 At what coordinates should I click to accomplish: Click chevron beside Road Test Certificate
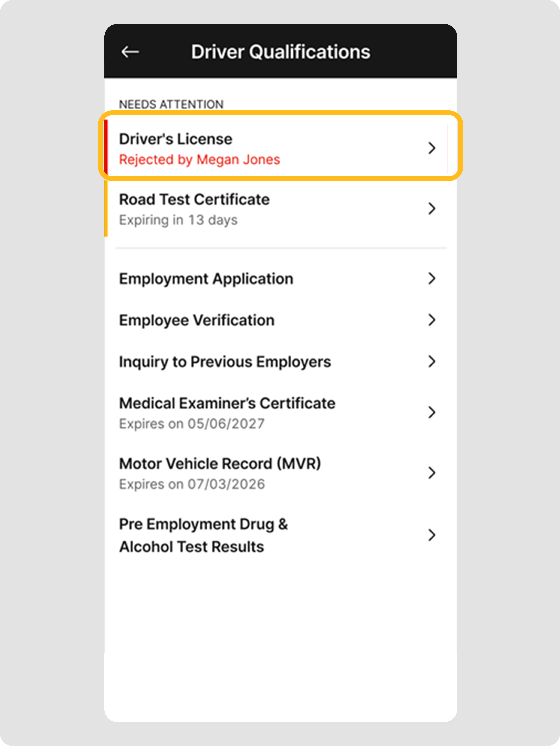pos(431,208)
